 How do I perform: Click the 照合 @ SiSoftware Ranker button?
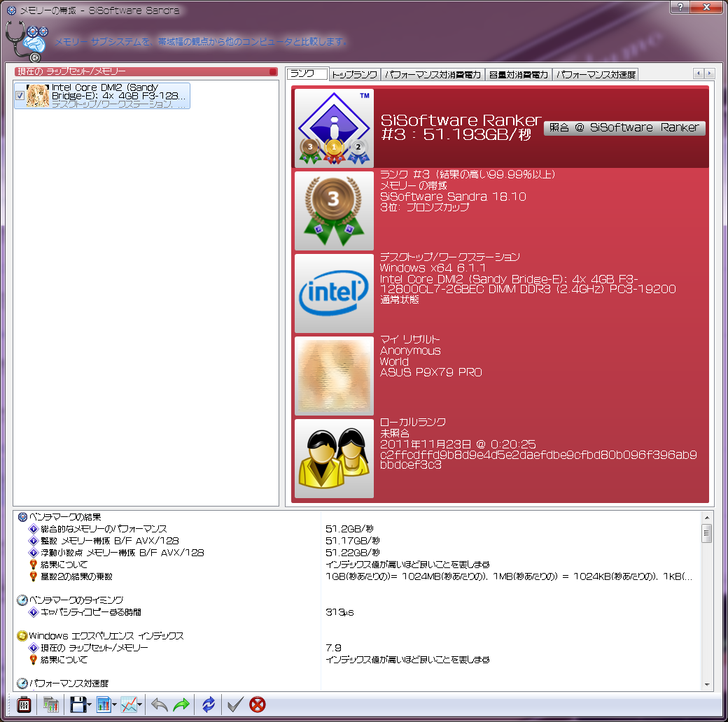tap(624, 127)
